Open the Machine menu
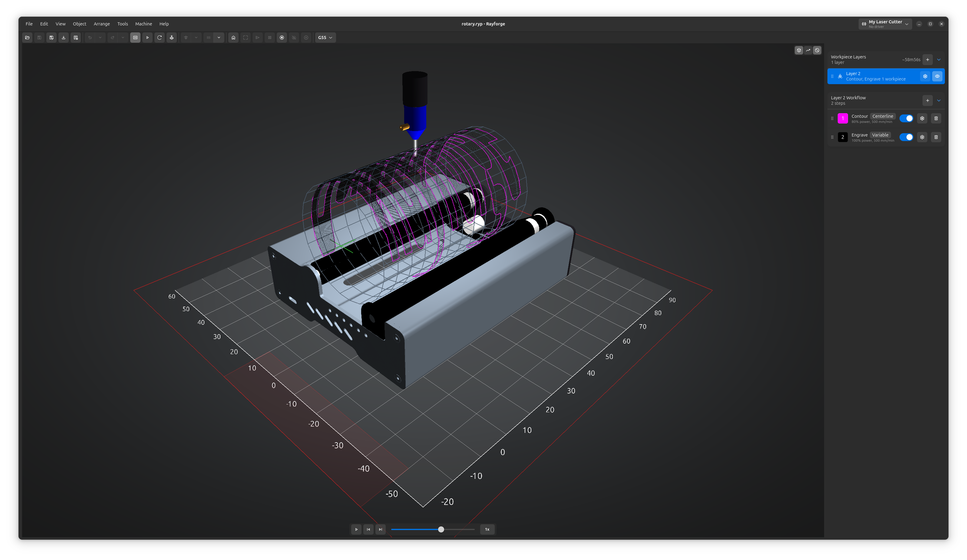 tap(143, 24)
